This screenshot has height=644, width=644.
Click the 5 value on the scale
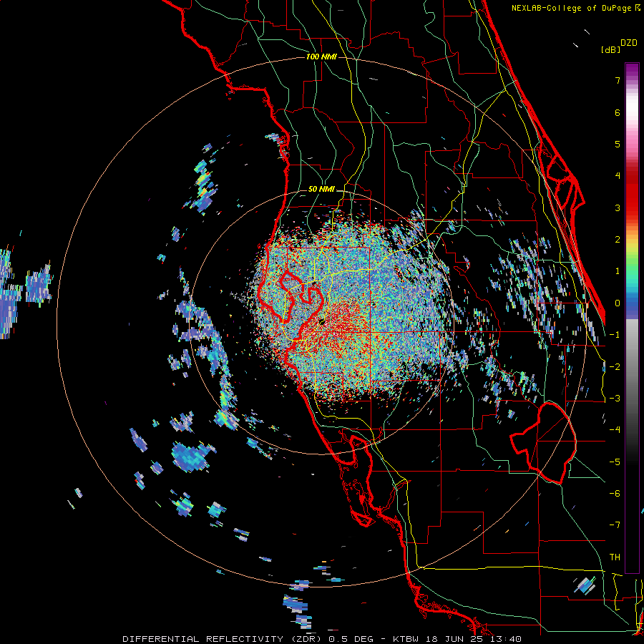(618, 144)
